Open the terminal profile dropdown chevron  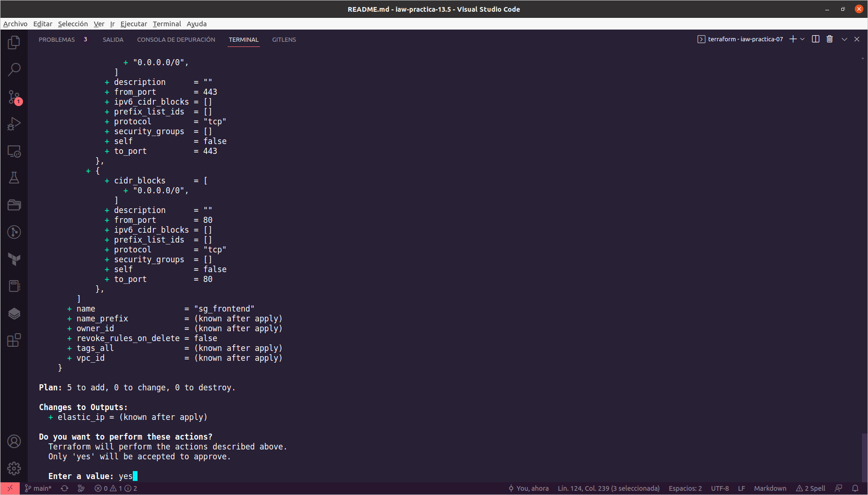pyautogui.click(x=802, y=39)
